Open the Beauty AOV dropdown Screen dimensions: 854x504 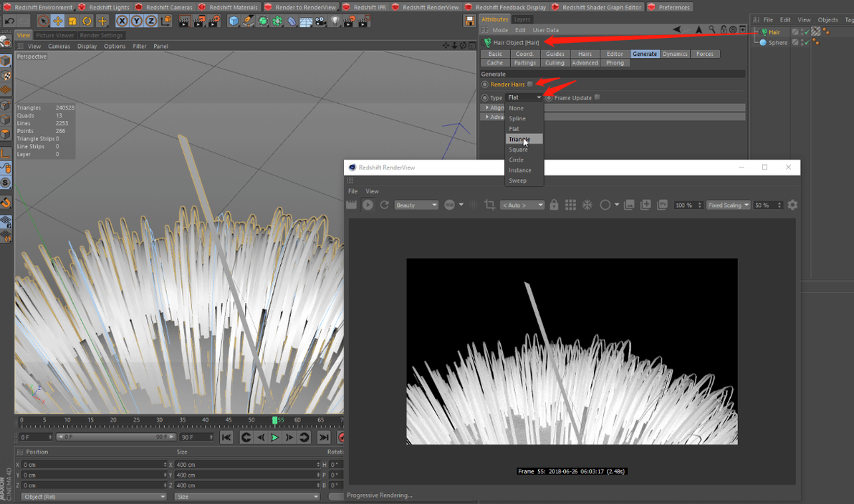[416, 205]
